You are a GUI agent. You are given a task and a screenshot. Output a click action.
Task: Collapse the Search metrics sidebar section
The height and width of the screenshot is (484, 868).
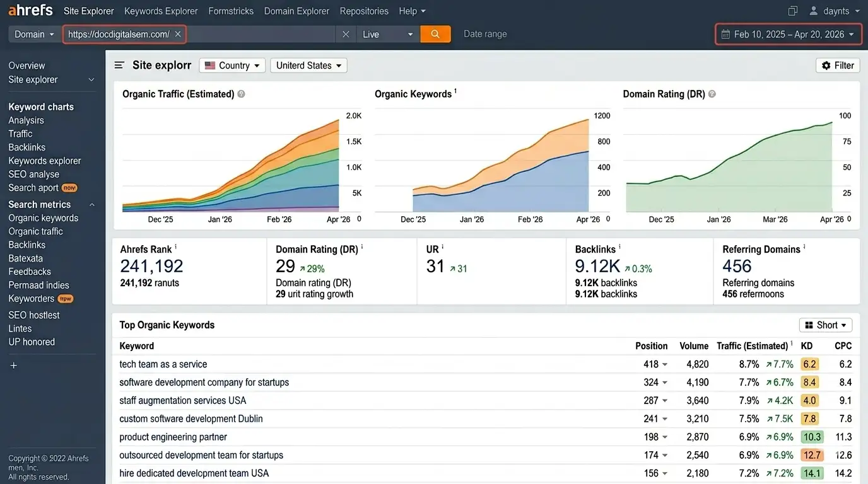91,205
